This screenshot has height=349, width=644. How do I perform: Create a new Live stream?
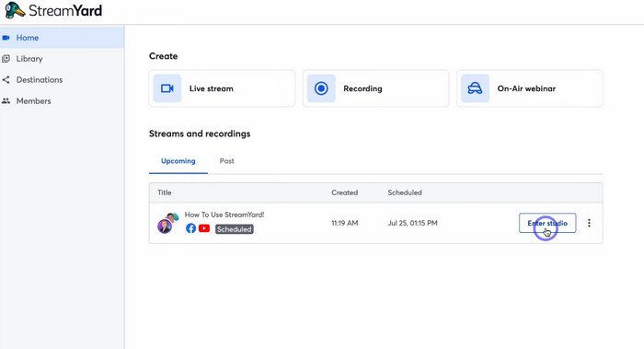point(222,88)
